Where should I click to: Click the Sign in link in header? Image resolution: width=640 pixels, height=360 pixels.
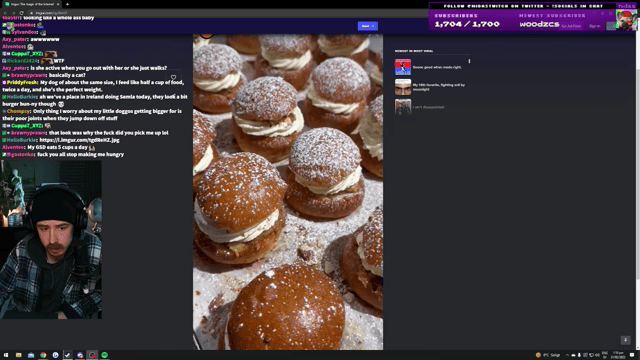594,26
